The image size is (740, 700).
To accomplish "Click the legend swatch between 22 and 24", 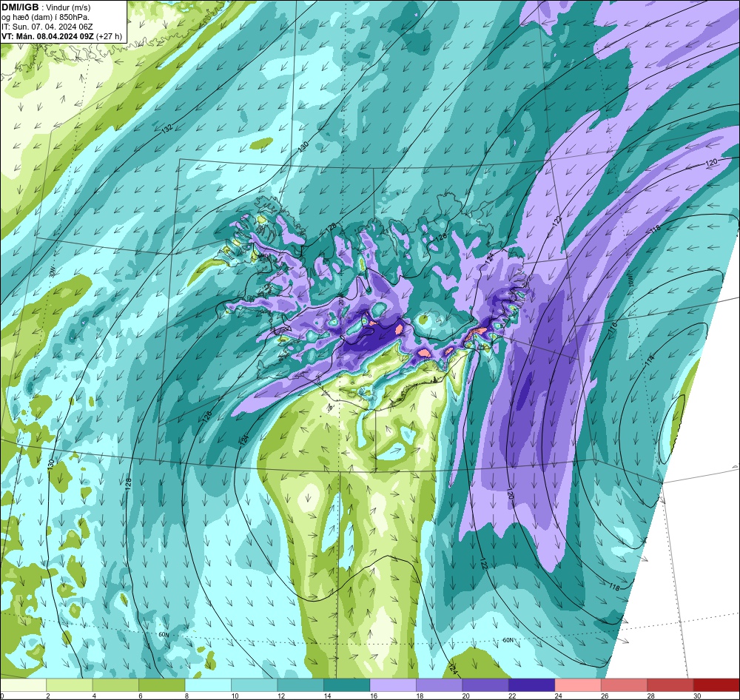I will 532,685.
